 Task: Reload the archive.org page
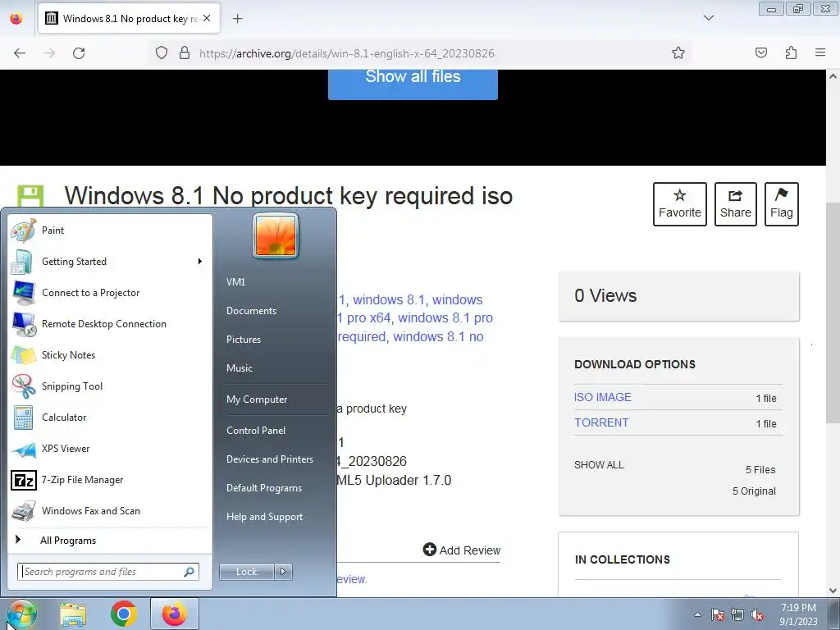tap(79, 53)
